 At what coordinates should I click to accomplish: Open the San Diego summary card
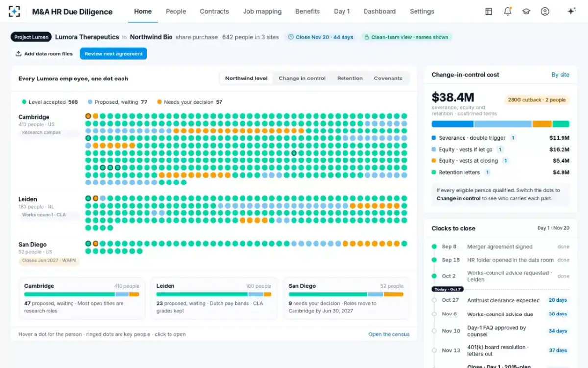[x=346, y=299]
